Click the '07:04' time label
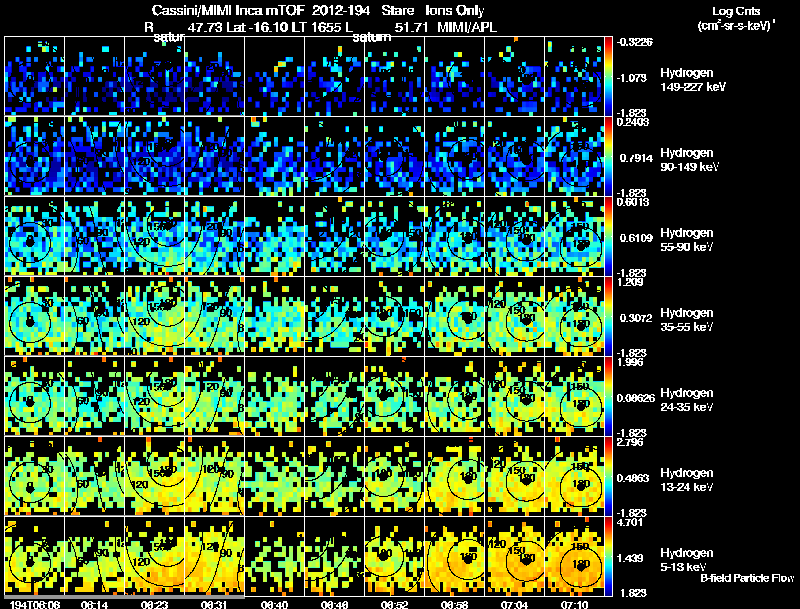Image resolution: width=800 pixels, height=609 pixels. [514, 604]
